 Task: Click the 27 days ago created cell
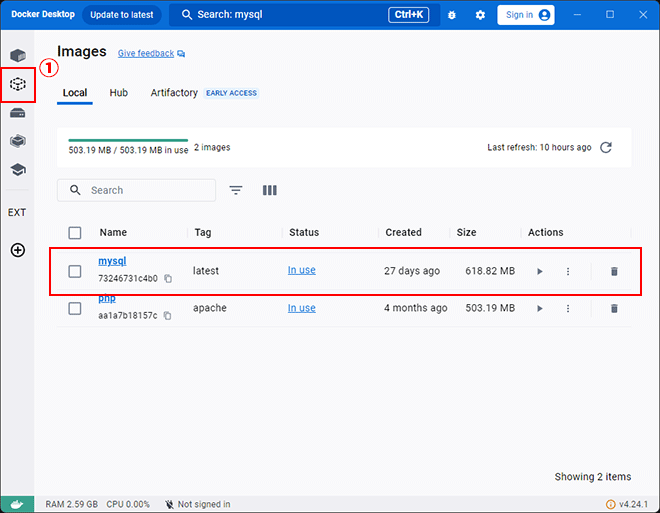pos(412,271)
